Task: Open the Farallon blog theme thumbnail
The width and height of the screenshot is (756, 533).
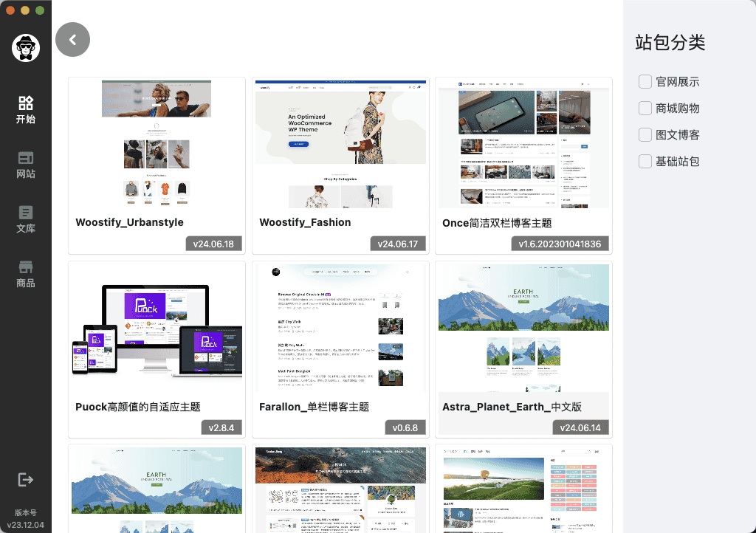Action: point(340,329)
